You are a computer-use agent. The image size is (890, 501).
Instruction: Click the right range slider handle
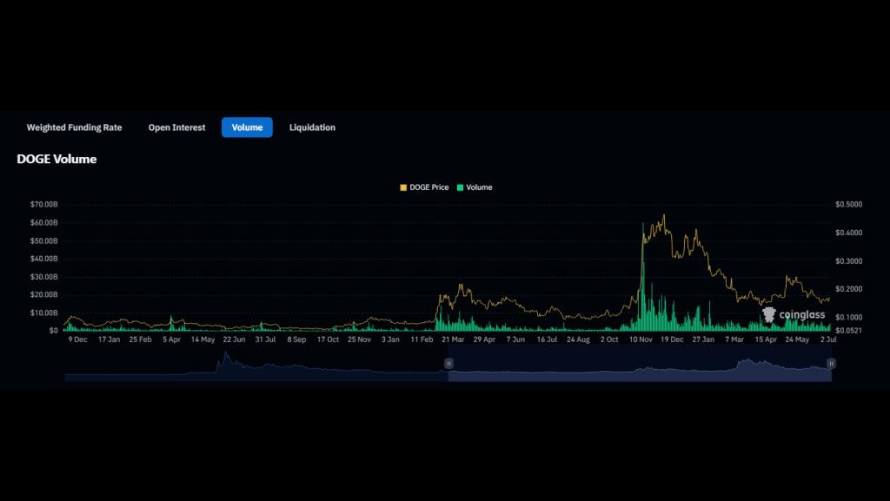click(831, 363)
